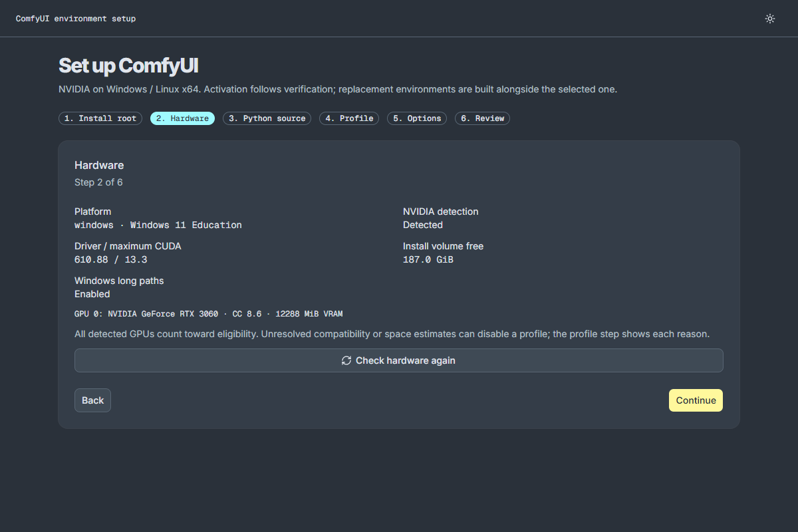Click the Step 2 of 6 label
The width and height of the screenshot is (798, 532).
[98, 182]
